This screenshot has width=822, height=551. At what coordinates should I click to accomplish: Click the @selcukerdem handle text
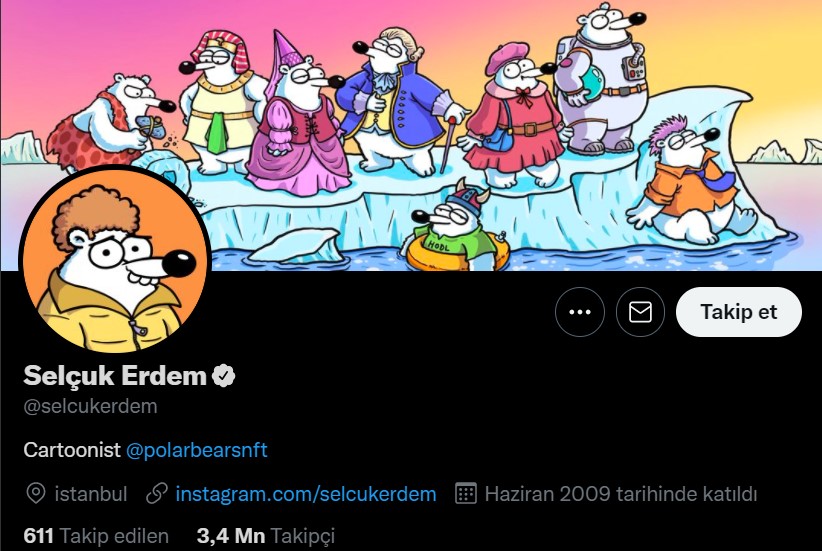90,406
